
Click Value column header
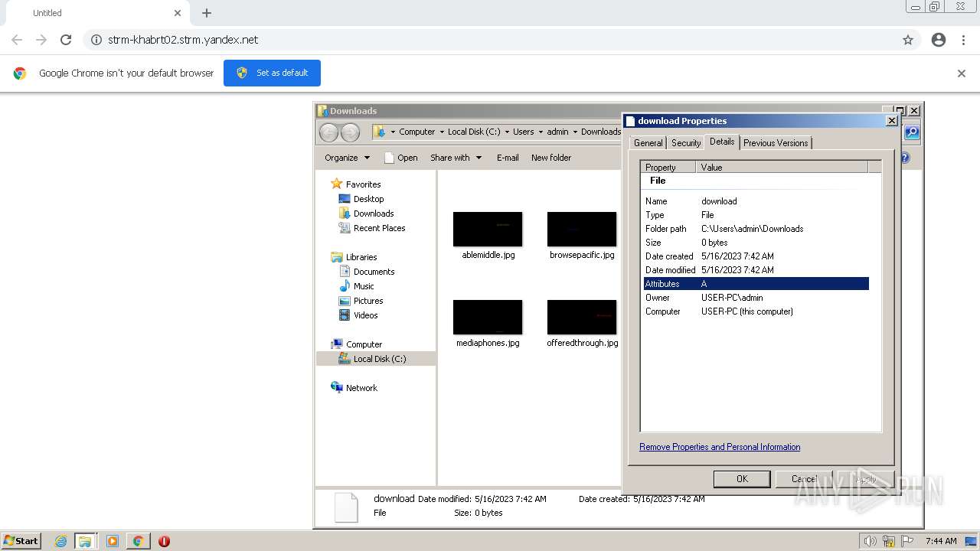pos(782,168)
